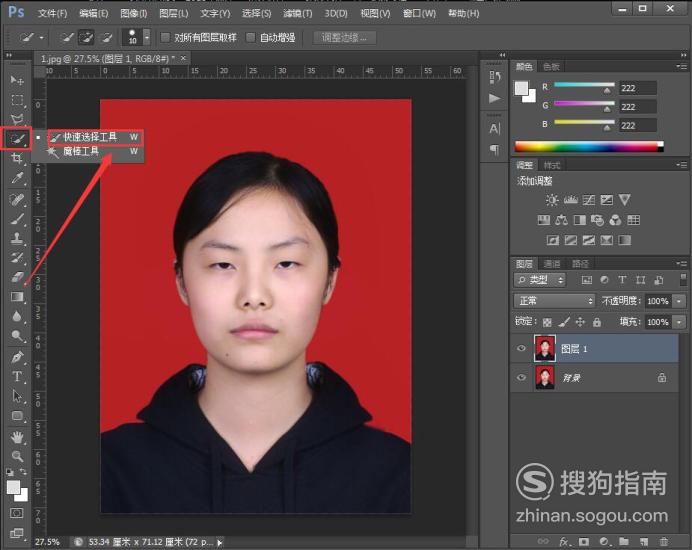Viewport: 692px width, 550px height.
Task: Click Subtract from selection brush mode
Action: click(x=106, y=38)
